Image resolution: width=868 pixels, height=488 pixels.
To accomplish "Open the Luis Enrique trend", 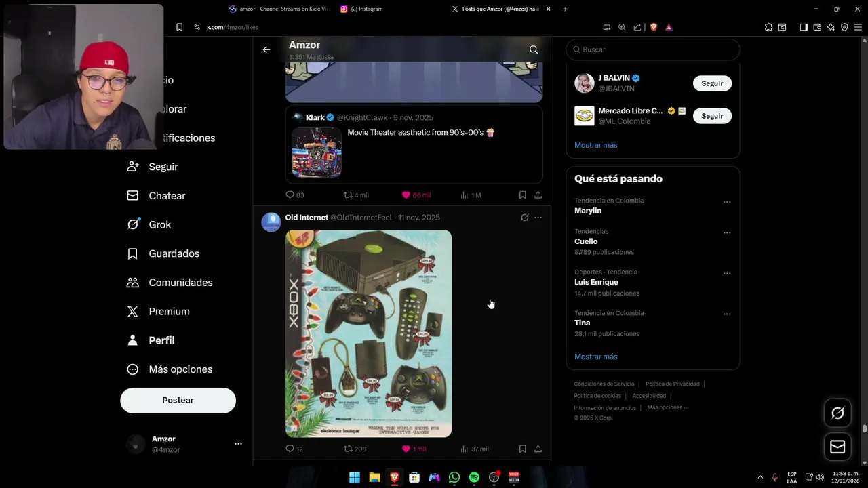I will pyautogui.click(x=596, y=282).
